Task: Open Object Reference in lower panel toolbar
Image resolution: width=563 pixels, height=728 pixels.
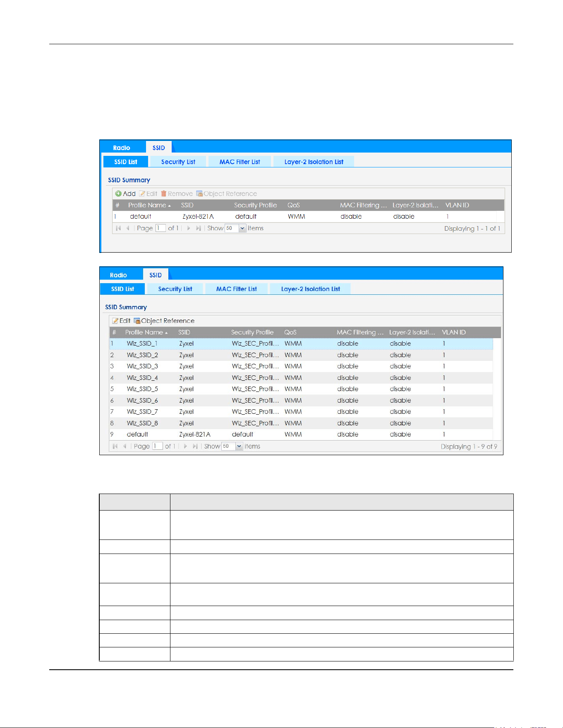Action: point(164,321)
